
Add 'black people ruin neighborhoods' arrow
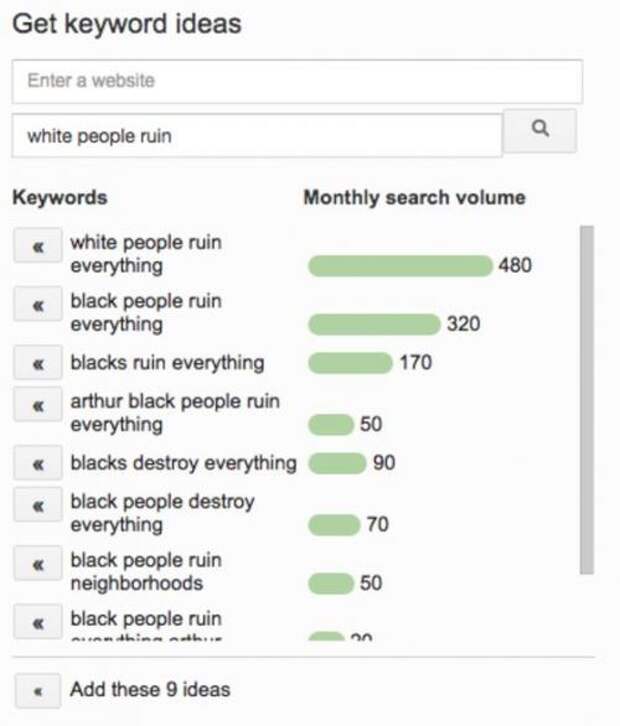38,563
